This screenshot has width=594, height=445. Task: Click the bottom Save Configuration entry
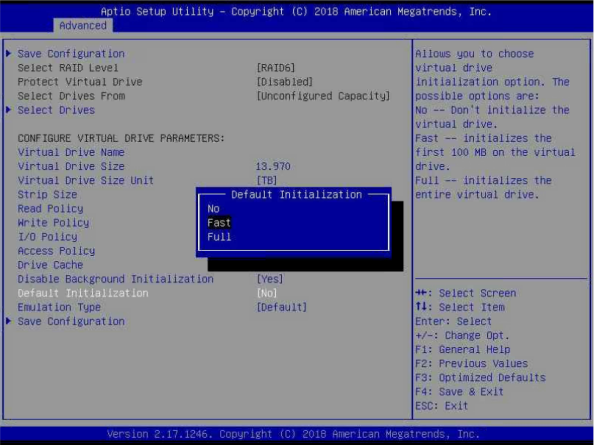click(x=71, y=322)
